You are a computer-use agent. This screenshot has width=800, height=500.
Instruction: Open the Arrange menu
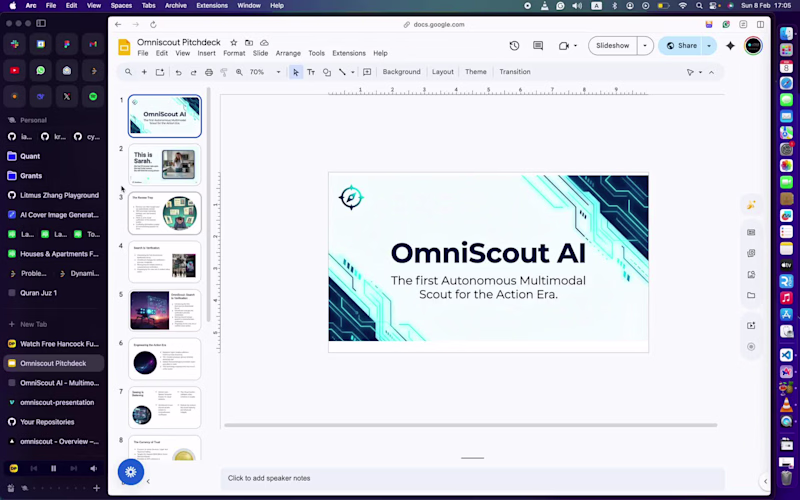point(288,53)
